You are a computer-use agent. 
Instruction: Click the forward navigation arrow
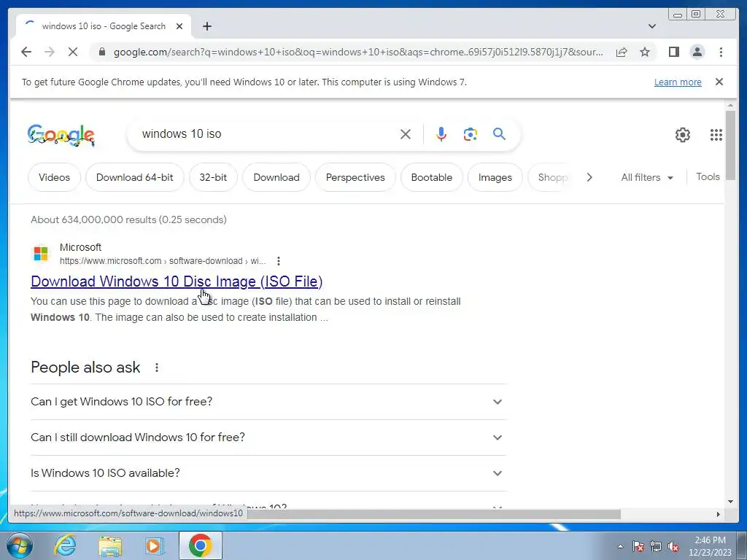tap(50, 52)
